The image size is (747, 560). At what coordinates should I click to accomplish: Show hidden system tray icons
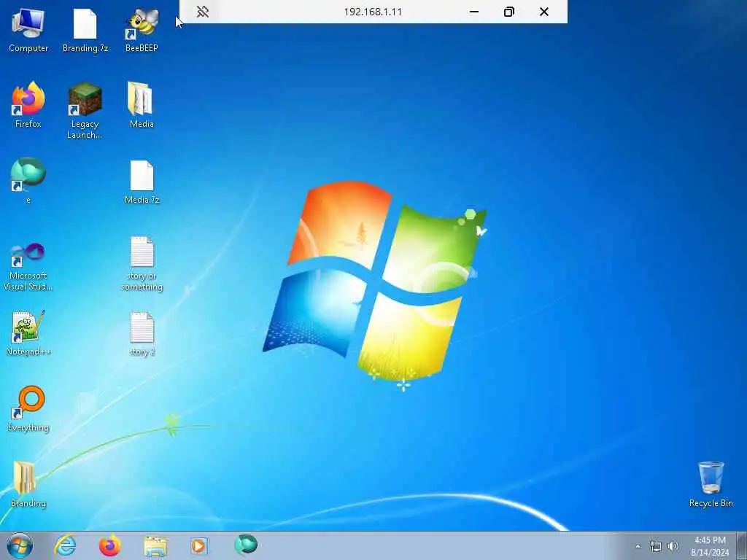[638, 547]
